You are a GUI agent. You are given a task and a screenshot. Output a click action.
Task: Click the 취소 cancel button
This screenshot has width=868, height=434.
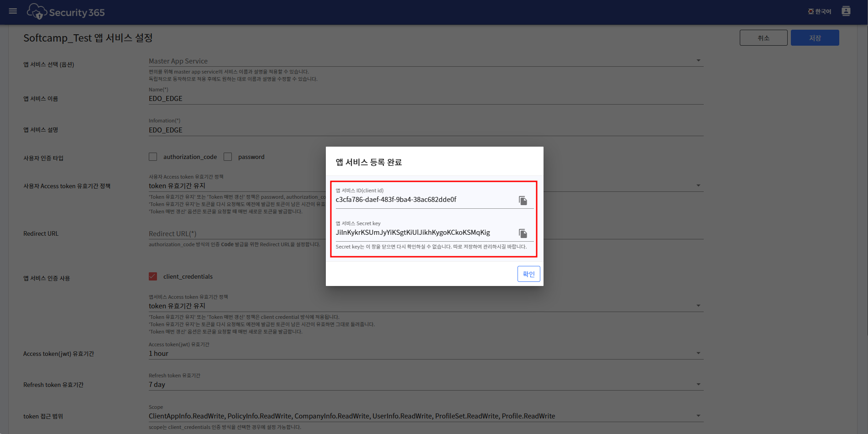click(x=763, y=38)
